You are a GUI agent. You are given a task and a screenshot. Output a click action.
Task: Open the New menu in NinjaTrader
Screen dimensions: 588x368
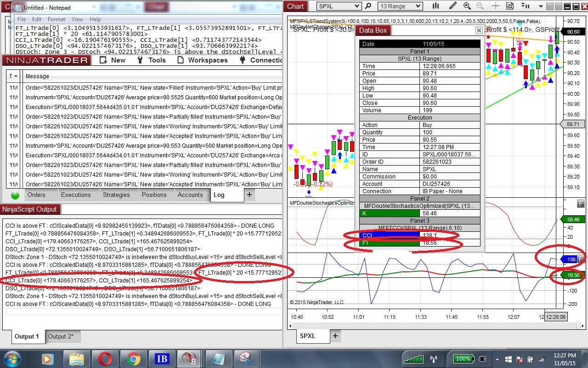tap(112, 60)
